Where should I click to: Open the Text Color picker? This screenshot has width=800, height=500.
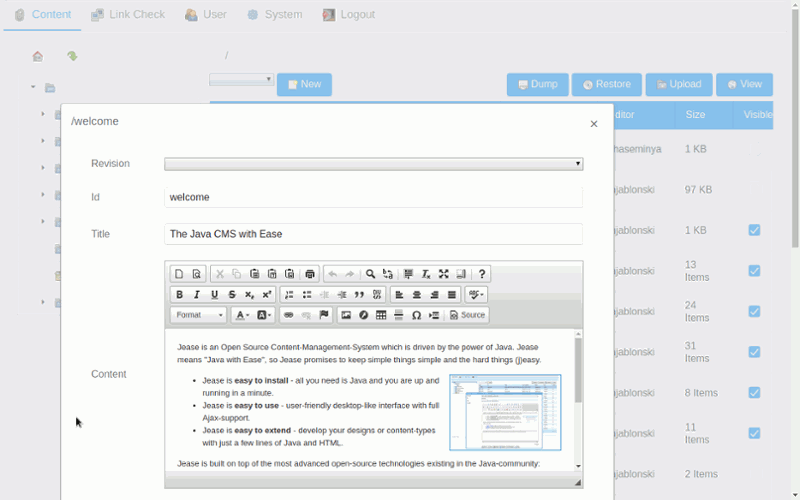tap(242, 315)
